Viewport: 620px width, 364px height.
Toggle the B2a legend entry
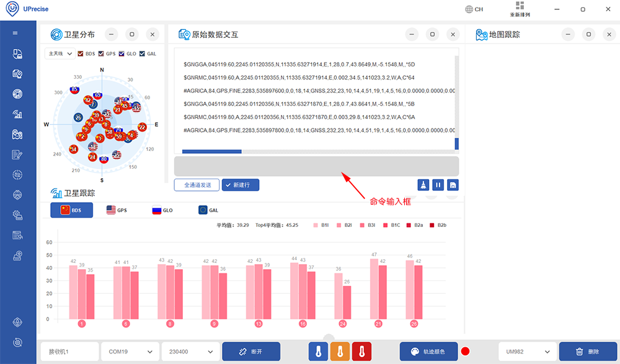coord(415,225)
